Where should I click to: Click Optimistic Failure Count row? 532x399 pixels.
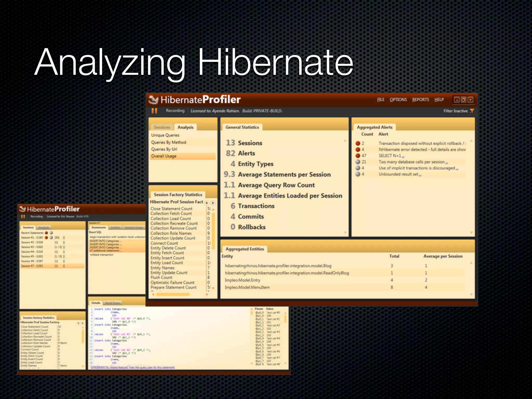tap(180, 282)
